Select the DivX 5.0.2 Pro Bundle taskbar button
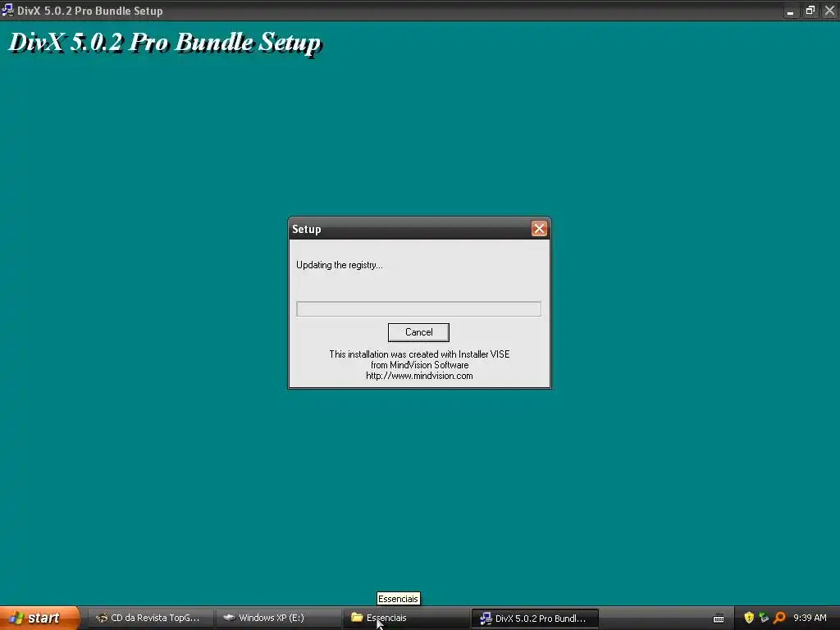 tap(534, 618)
